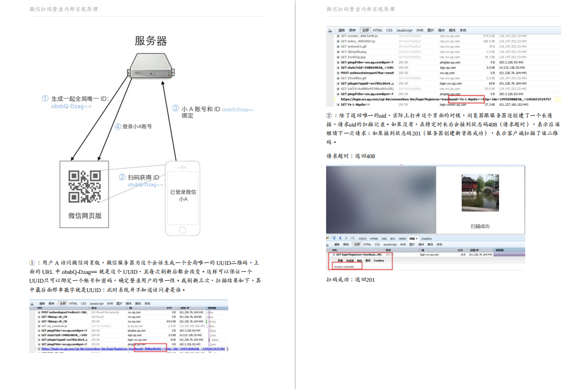
Task: Expand the GET index_40649b7.js request row
Action: click(338, 41)
